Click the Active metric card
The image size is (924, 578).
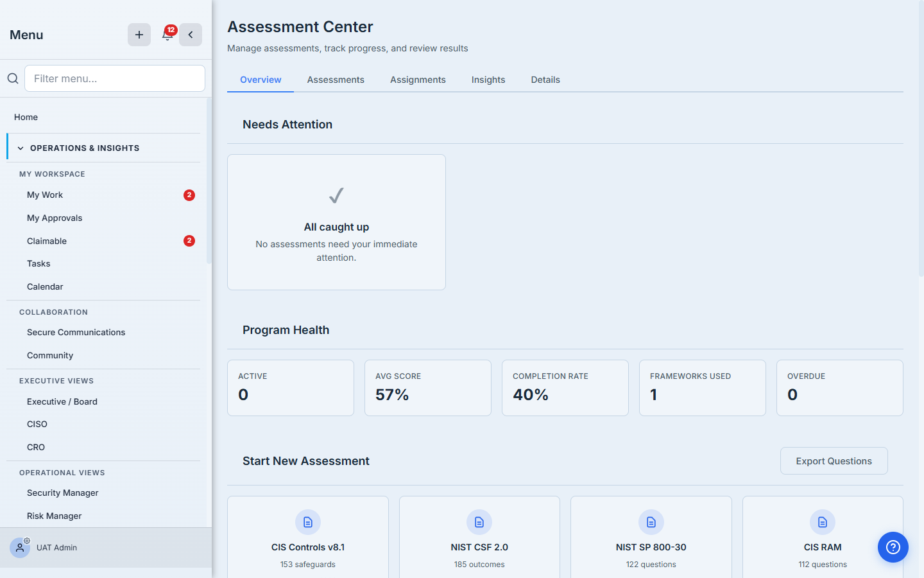tap(291, 388)
